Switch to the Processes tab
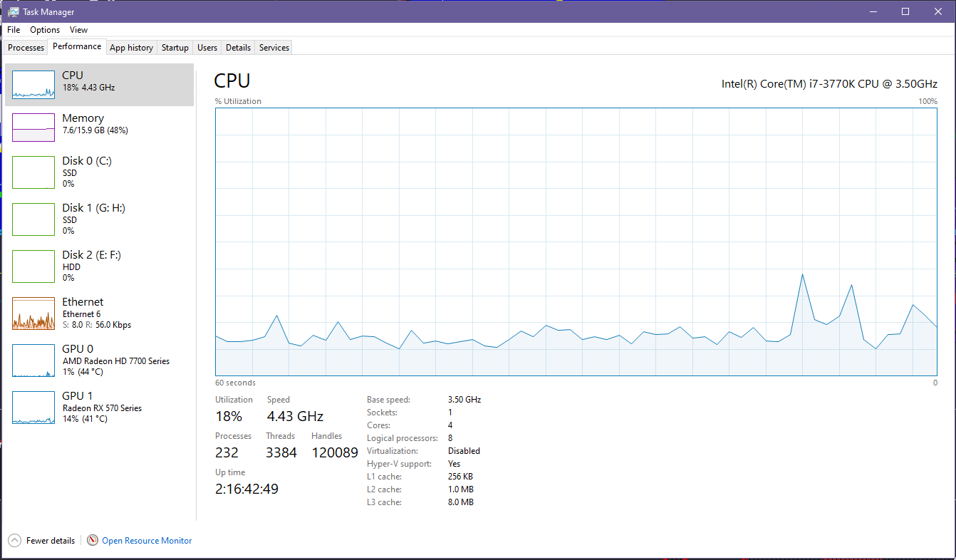Viewport: 956px width, 560px height. point(26,48)
